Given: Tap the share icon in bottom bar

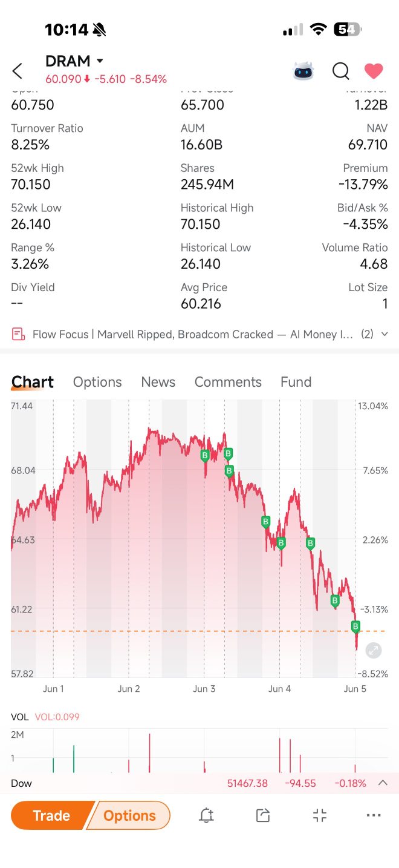Looking at the screenshot, I should [262, 815].
